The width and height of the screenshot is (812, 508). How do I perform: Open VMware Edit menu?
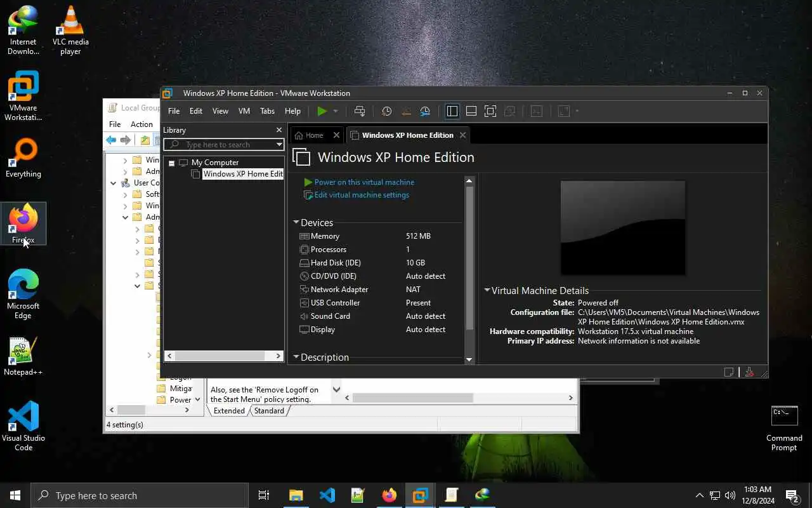[196, 111]
